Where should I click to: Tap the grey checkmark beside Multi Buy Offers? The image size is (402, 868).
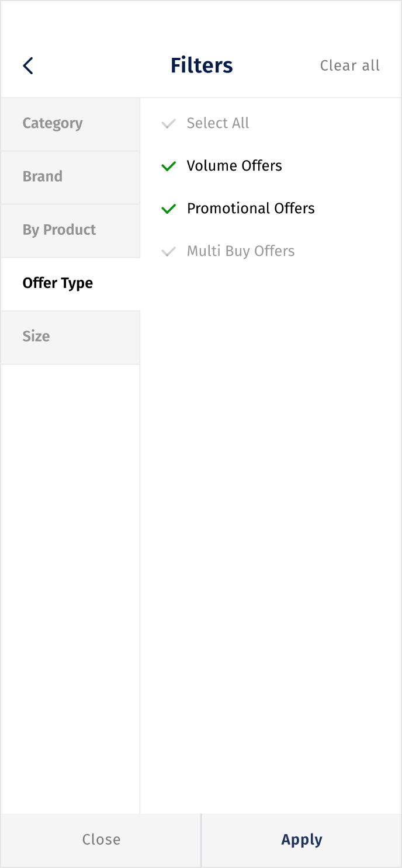point(168,252)
